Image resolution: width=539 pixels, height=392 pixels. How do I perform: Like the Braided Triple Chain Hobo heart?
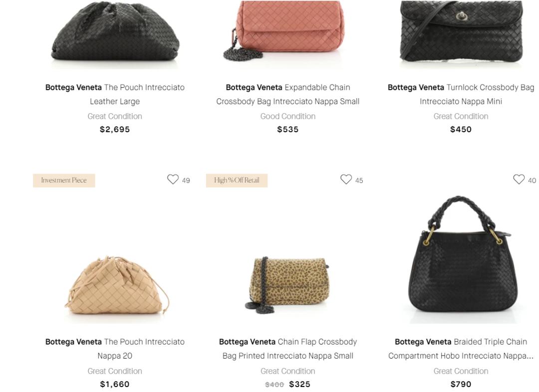tap(519, 180)
